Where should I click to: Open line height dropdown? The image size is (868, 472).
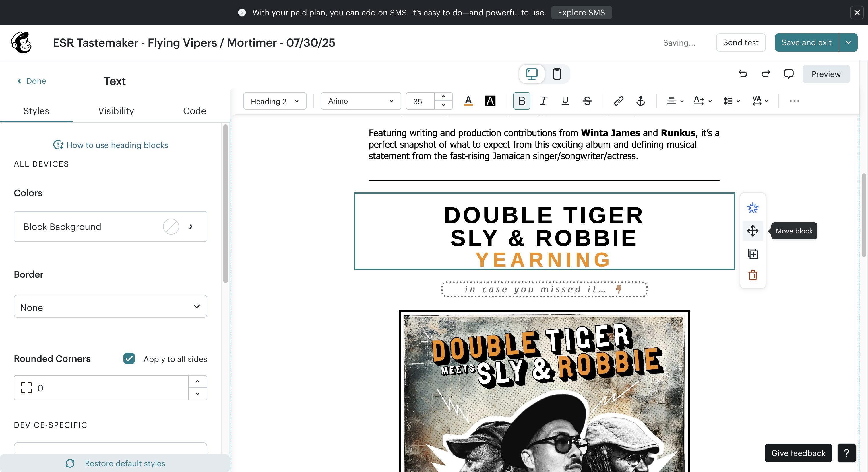coord(731,101)
